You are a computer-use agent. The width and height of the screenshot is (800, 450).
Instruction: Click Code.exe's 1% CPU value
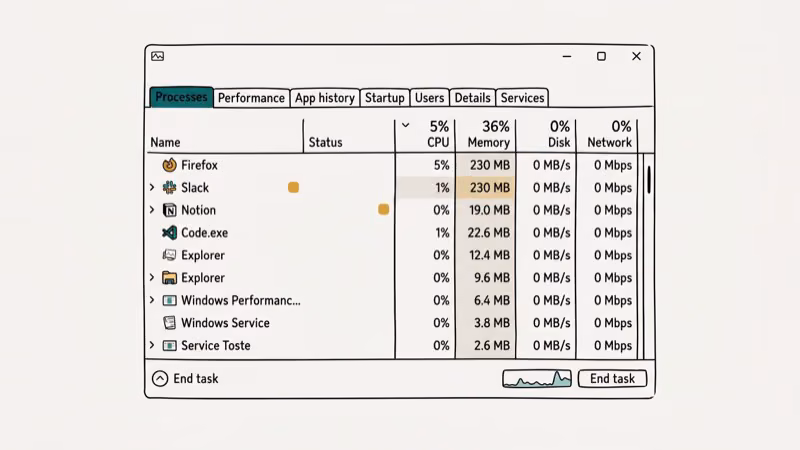coord(442,233)
